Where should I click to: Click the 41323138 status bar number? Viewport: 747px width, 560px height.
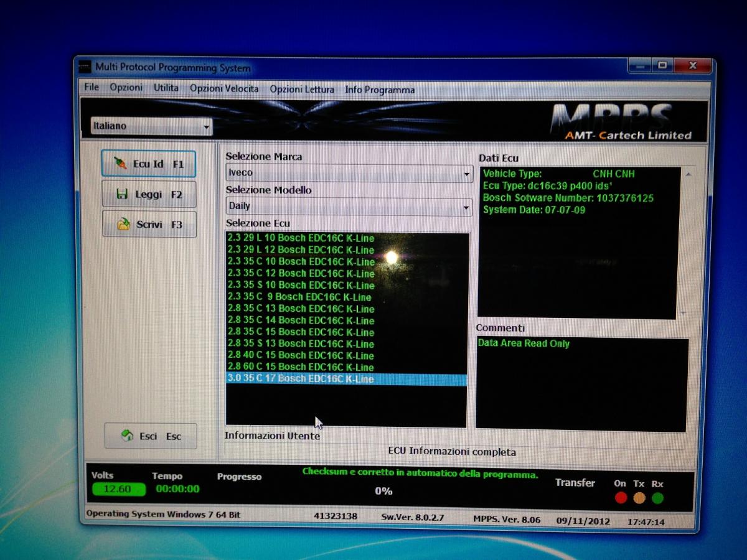tap(336, 516)
